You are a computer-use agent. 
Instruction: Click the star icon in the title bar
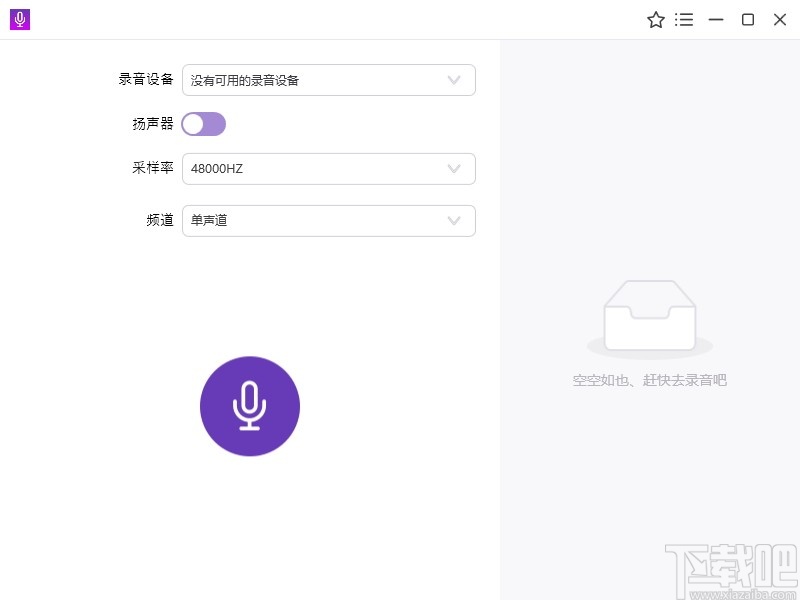[x=656, y=19]
